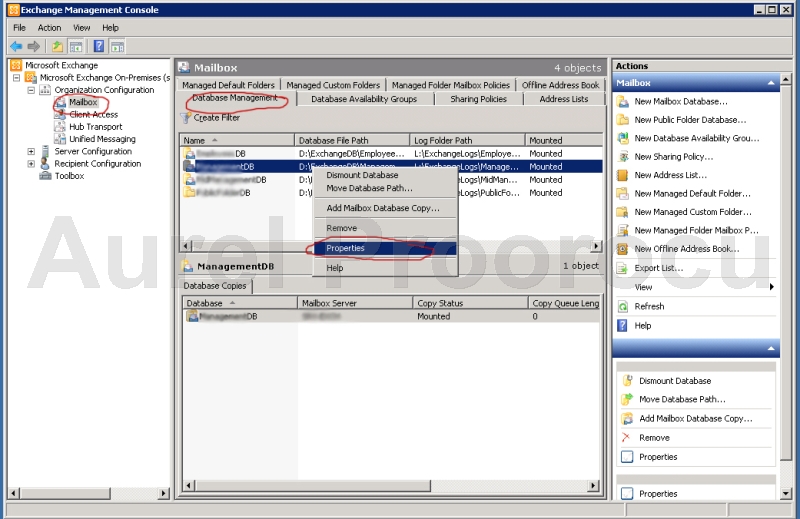
Task: Click the Help icon in Actions pane
Action: 622,326
